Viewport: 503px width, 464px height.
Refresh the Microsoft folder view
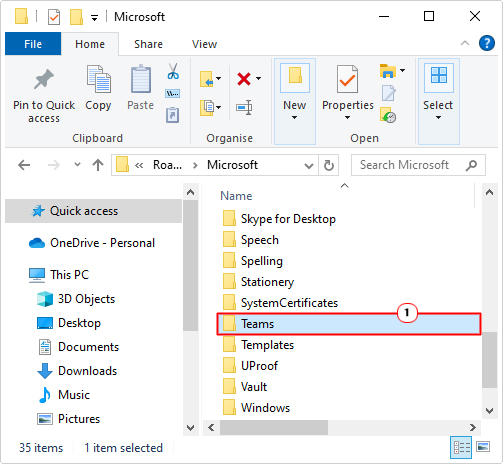point(329,165)
